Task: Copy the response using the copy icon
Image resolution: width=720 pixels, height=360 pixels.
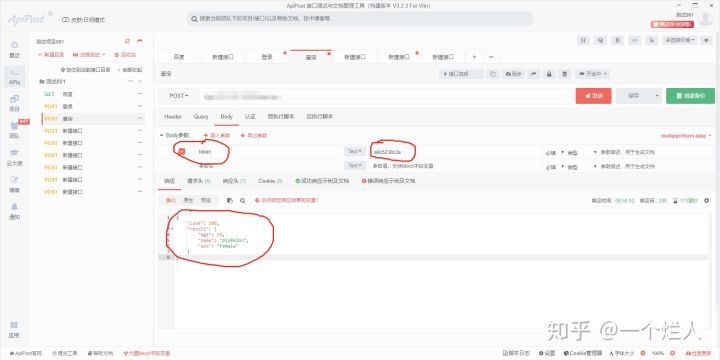Action: tap(230, 201)
